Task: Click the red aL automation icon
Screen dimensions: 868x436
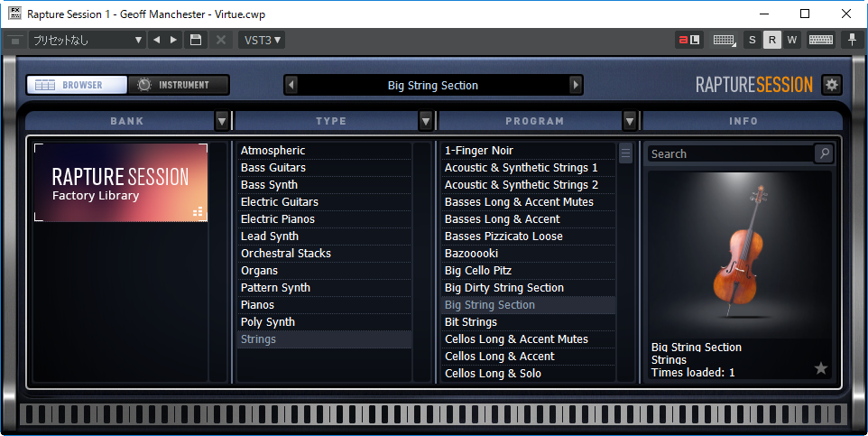Action: coord(689,40)
